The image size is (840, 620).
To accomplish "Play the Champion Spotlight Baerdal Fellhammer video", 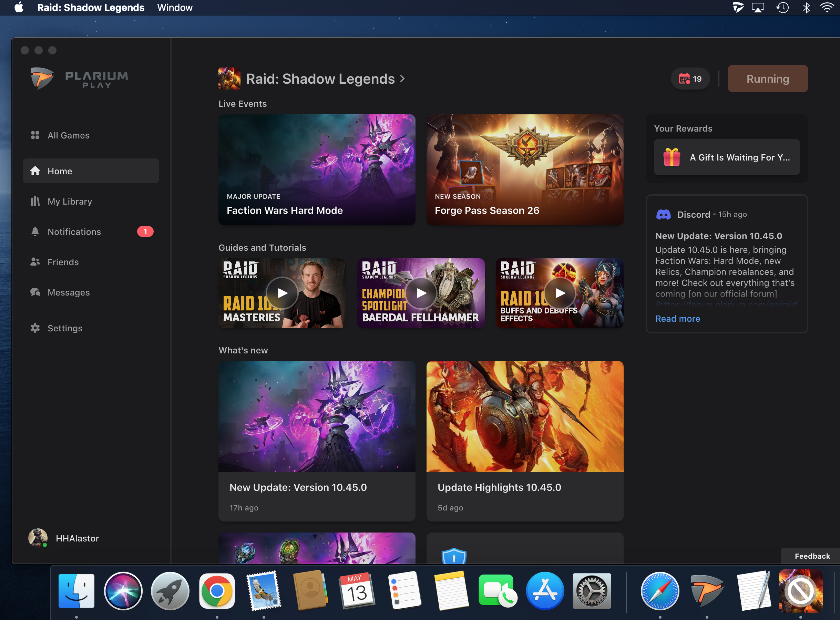I will (421, 293).
